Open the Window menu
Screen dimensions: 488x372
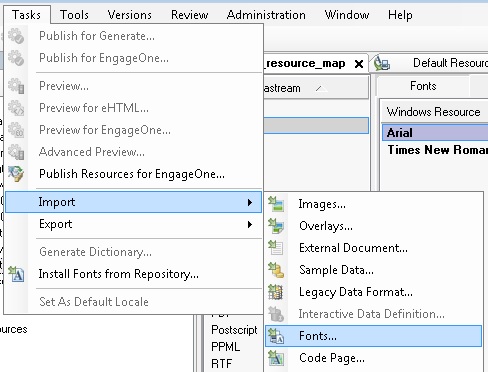pyautogui.click(x=347, y=15)
